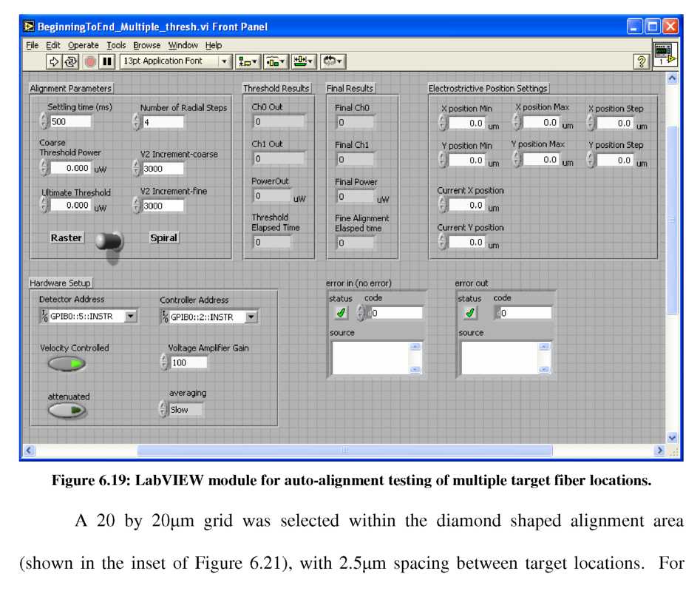700x594 pixels.
Task: Toggle the attenuated switch
Action: click(67, 411)
